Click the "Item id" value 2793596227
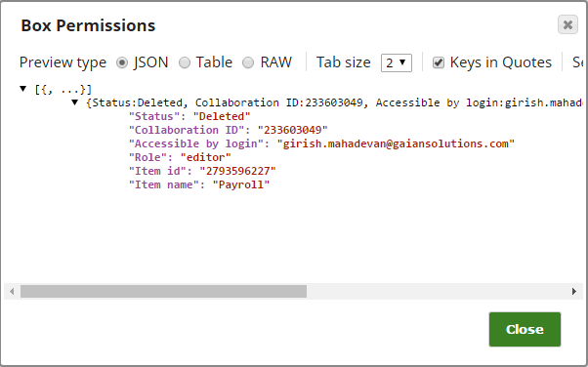 (237, 171)
